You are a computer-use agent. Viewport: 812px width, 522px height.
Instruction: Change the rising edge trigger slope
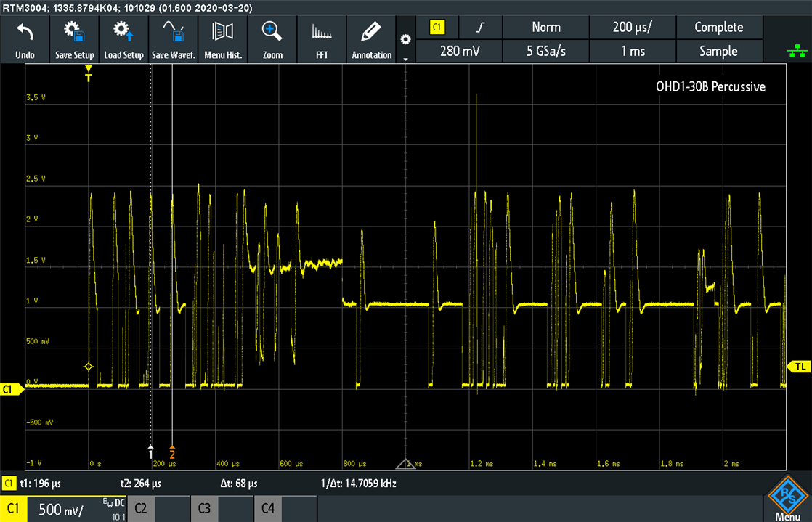tap(481, 27)
